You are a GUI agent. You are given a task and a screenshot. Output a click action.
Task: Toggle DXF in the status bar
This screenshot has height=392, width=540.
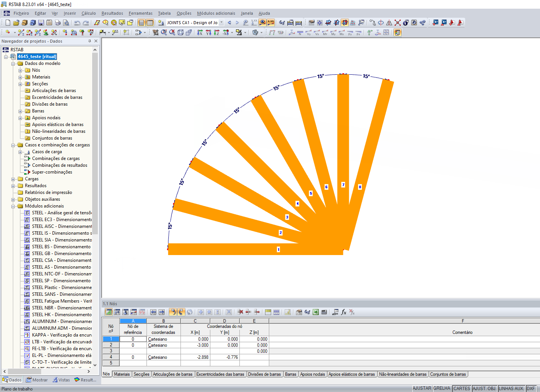pos(531,388)
